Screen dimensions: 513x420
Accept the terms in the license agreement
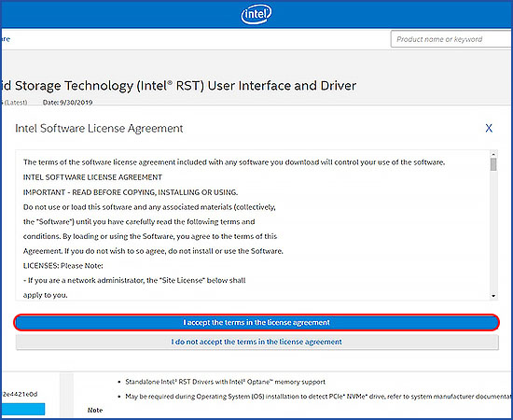click(x=256, y=322)
